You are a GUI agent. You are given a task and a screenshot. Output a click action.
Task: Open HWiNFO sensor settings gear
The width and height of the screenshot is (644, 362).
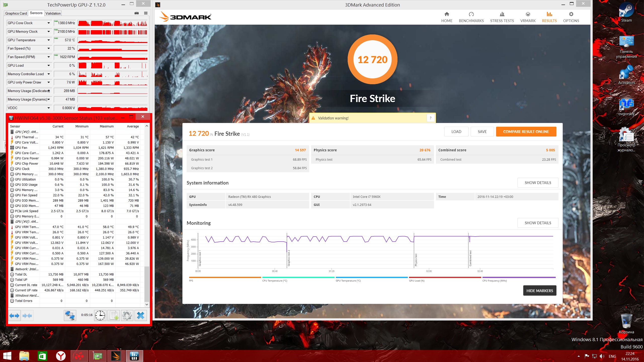(x=127, y=315)
